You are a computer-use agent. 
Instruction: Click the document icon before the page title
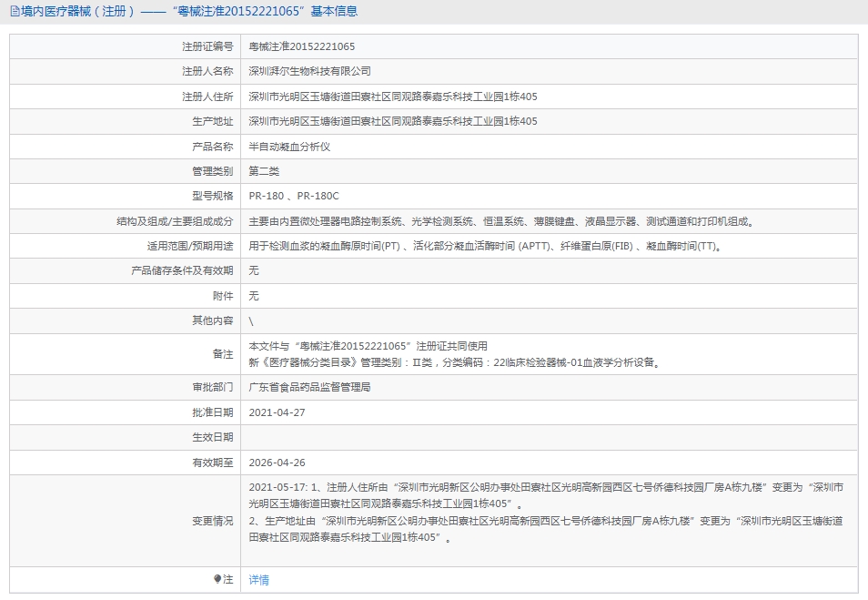pyautogui.click(x=15, y=11)
